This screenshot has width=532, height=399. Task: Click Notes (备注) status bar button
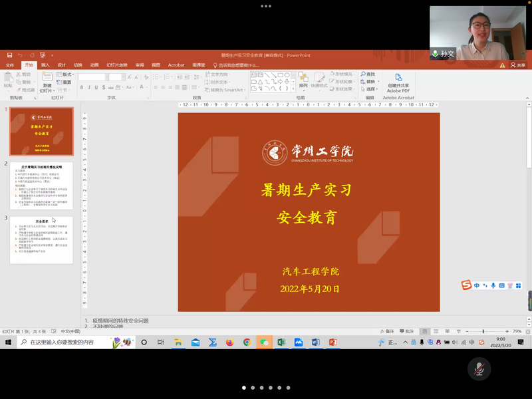(387, 331)
